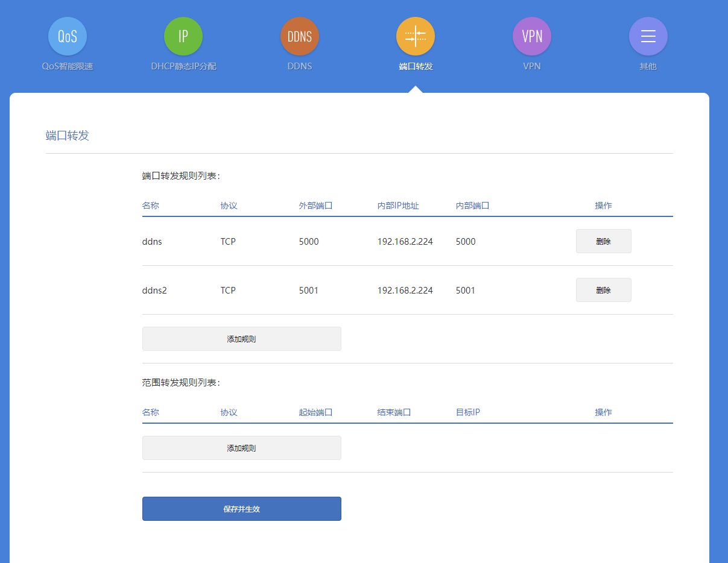Delete the ddns port 5000 rule
This screenshot has width=728, height=563.
point(603,241)
